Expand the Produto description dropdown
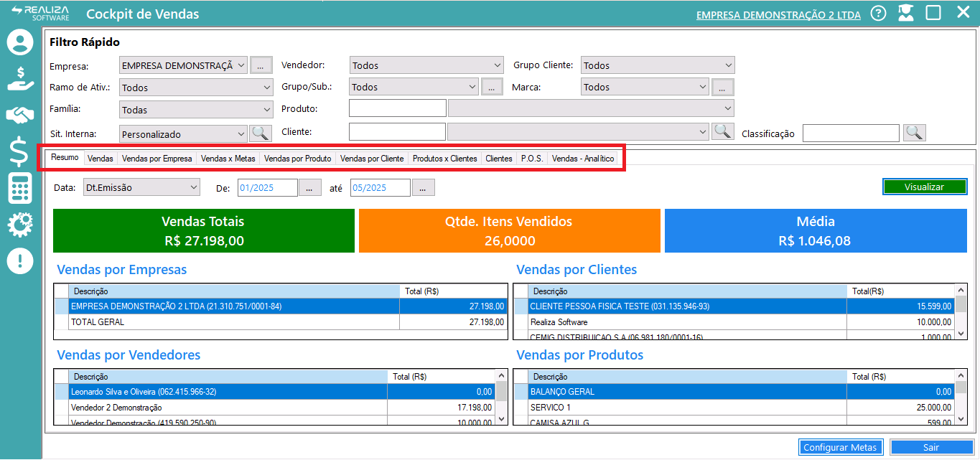This screenshot has width=980, height=460. tap(592, 108)
